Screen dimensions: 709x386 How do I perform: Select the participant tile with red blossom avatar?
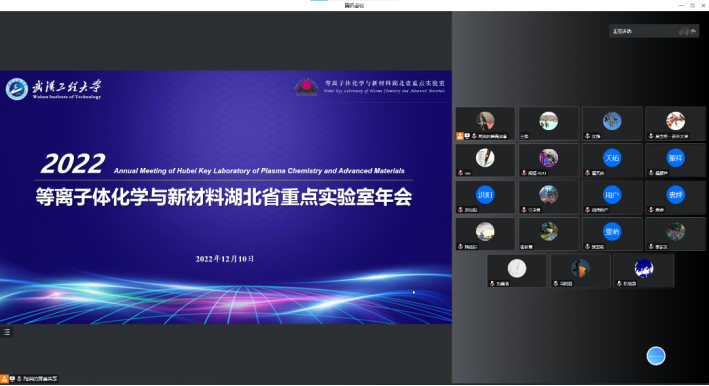(x=675, y=123)
